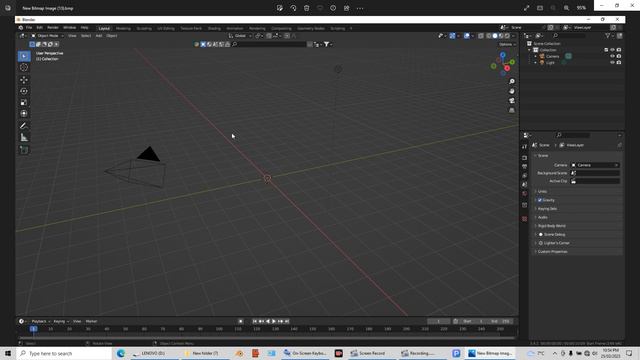640x360 pixels.
Task: Select the Select Box tool
Action: 24,56
